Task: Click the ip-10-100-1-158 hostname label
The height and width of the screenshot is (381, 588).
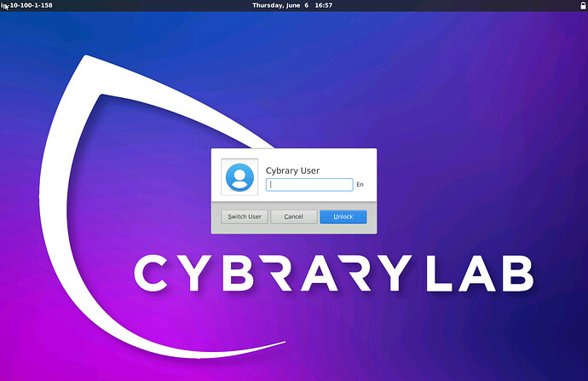Action: click(x=29, y=5)
